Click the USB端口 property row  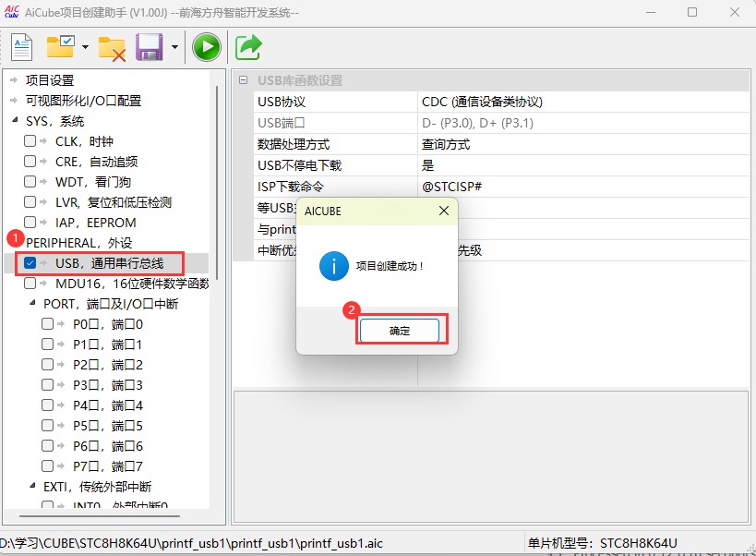501,123
